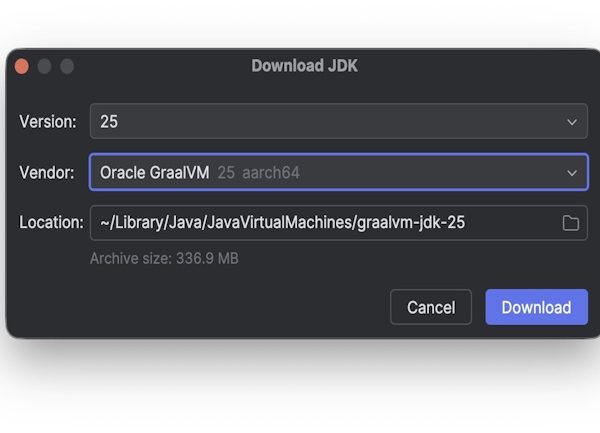Click the Version: label
Screen dimensions: 600x433
click(x=48, y=122)
